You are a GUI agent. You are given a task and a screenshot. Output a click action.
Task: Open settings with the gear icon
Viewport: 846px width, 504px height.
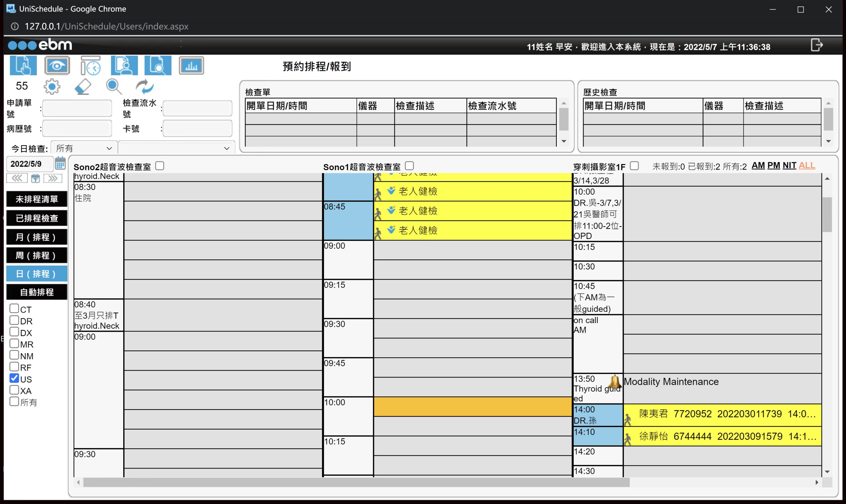click(52, 87)
